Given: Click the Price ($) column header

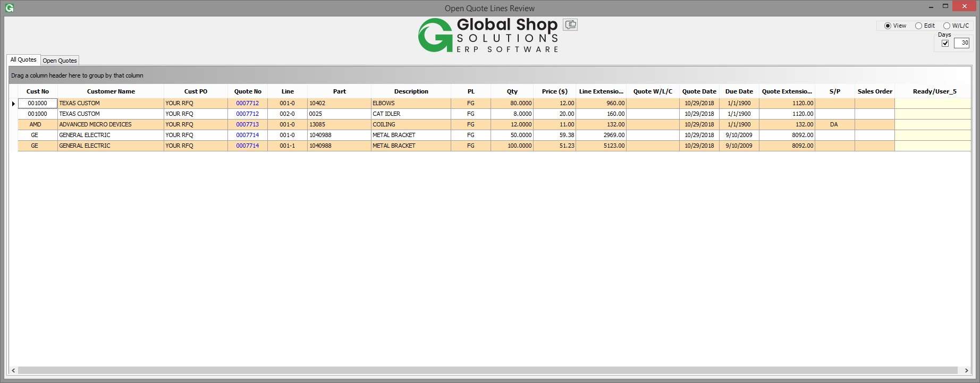Looking at the screenshot, I should [555, 91].
